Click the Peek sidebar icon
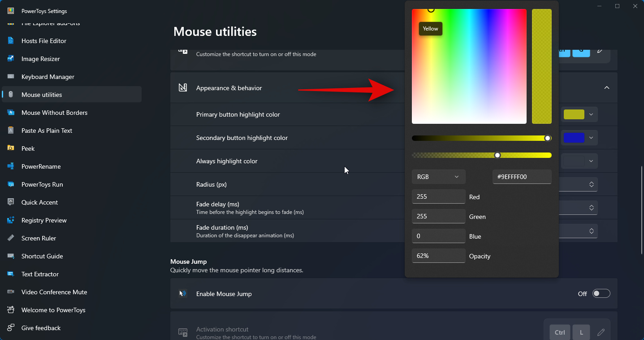Viewport: 644px width, 340px height. pos(11,148)
